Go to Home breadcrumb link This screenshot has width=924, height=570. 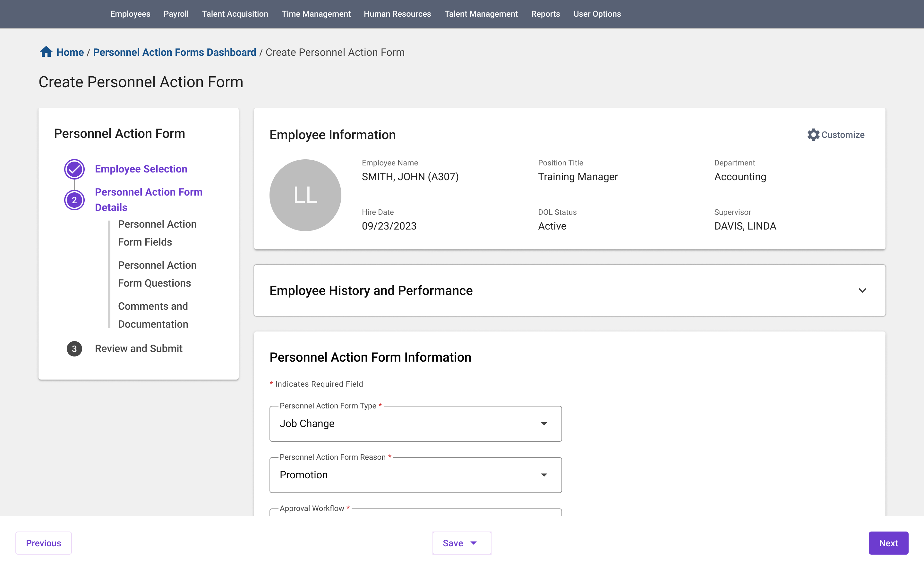pyautogui.click(x=70, y=52)
